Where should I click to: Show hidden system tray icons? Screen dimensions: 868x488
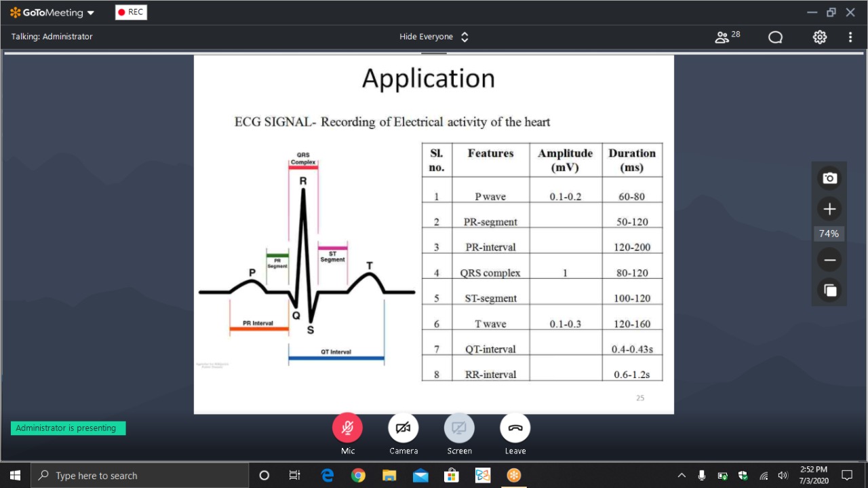point(682,476)
